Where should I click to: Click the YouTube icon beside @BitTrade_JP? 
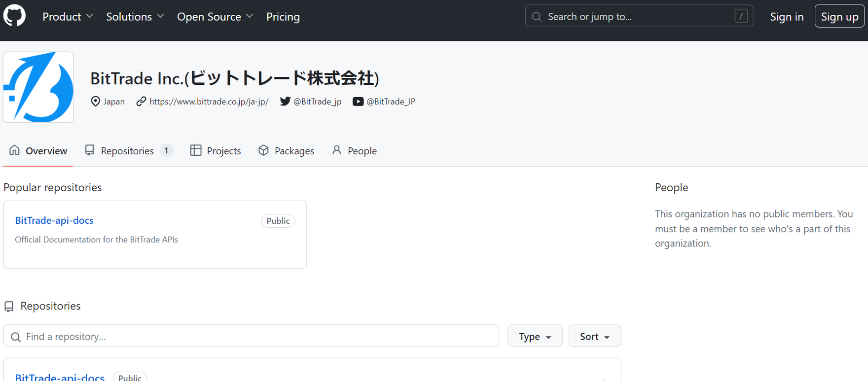(x=358, y=102)
